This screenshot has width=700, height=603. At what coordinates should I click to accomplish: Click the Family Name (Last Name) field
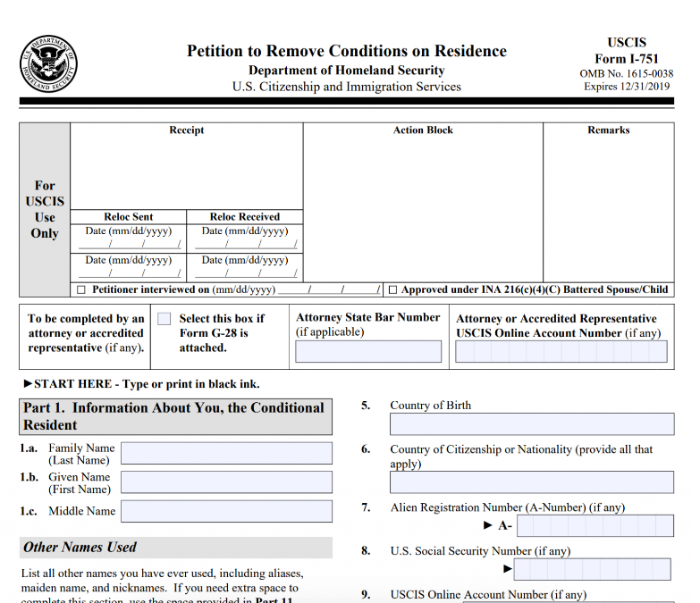pos(227,453)
